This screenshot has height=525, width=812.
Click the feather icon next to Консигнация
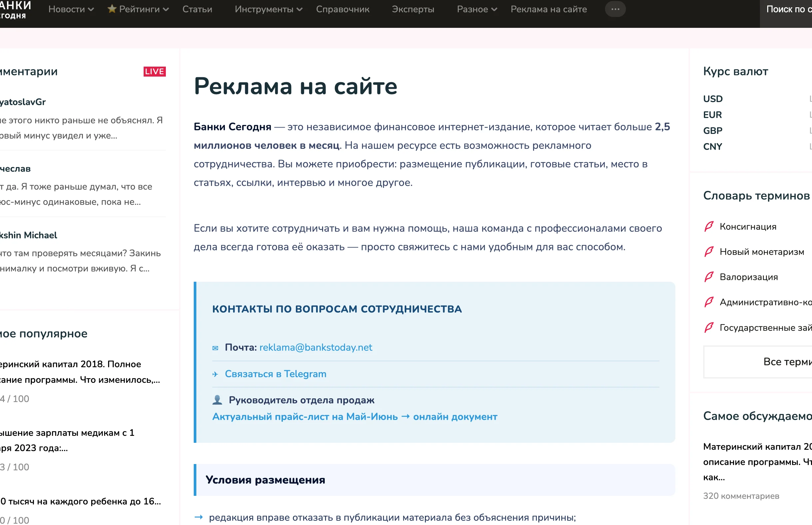tap(709, 226)
